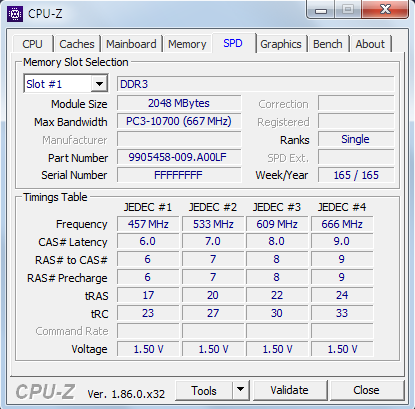Click the serial number FFFFFFFF field
415x409 pixels.
179,175
